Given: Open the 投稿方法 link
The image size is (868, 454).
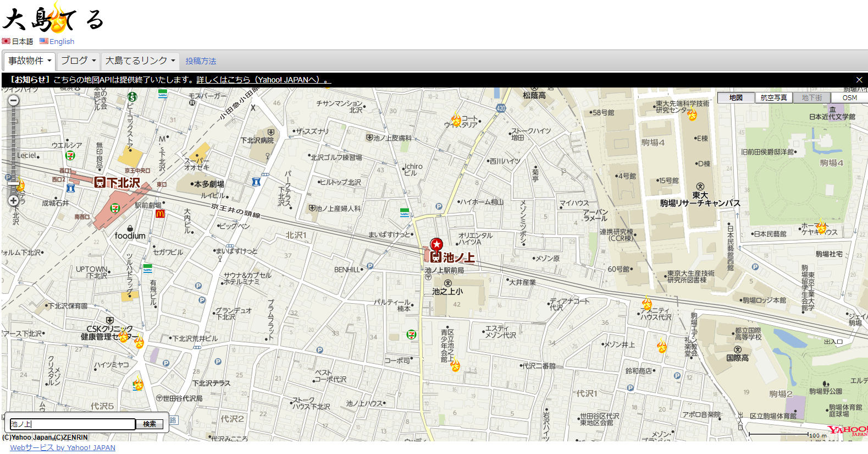Looking at the screenshot, I should (201, 61).
